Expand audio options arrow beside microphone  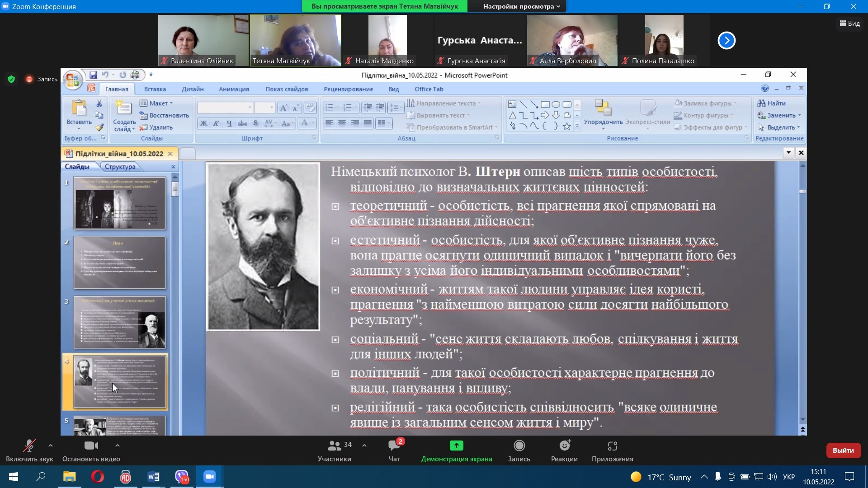51,446
